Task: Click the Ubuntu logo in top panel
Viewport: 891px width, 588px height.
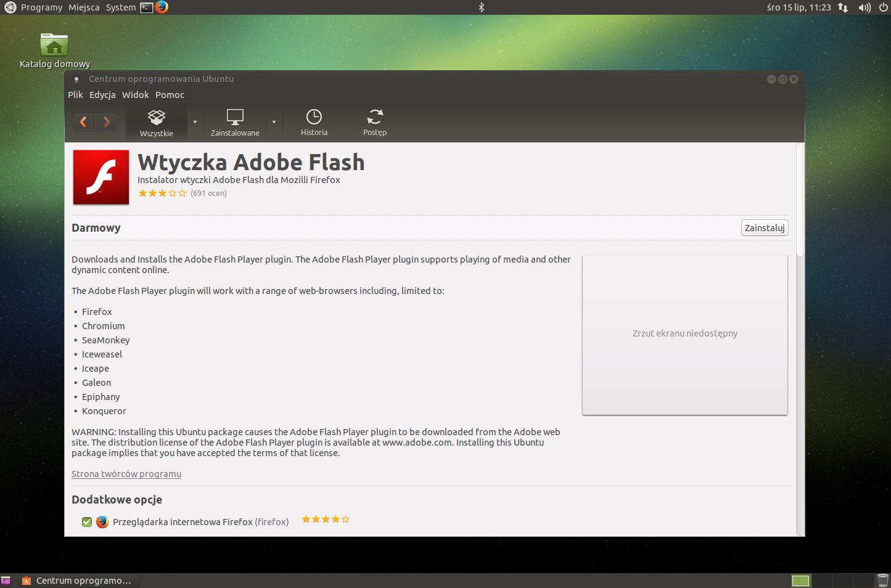Action: [10, 7]
